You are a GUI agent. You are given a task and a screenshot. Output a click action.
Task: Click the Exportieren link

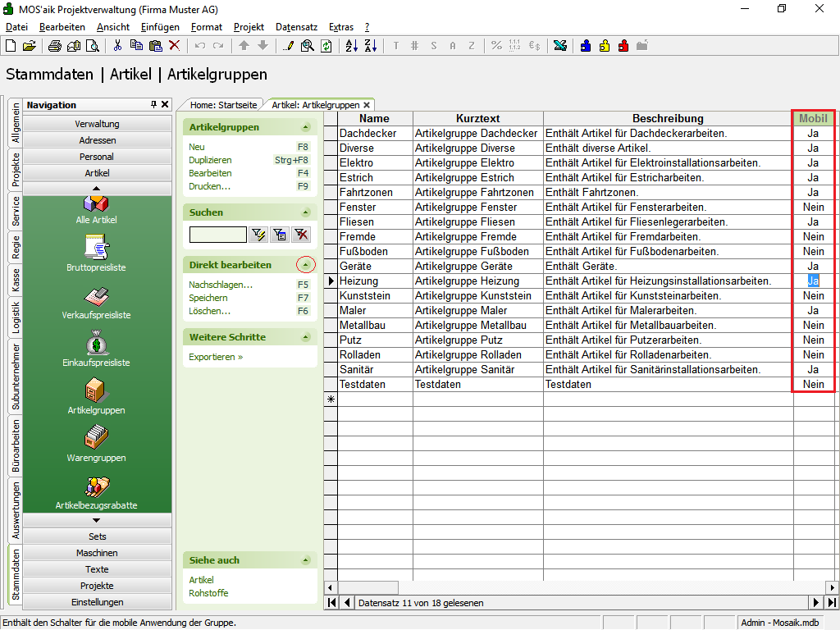point(216,357)
